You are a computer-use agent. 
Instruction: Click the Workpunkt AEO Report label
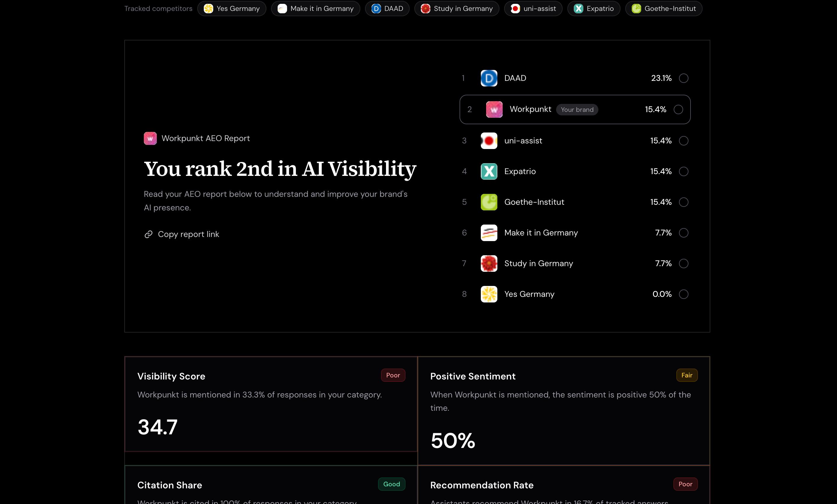click(x=206, y=138)
